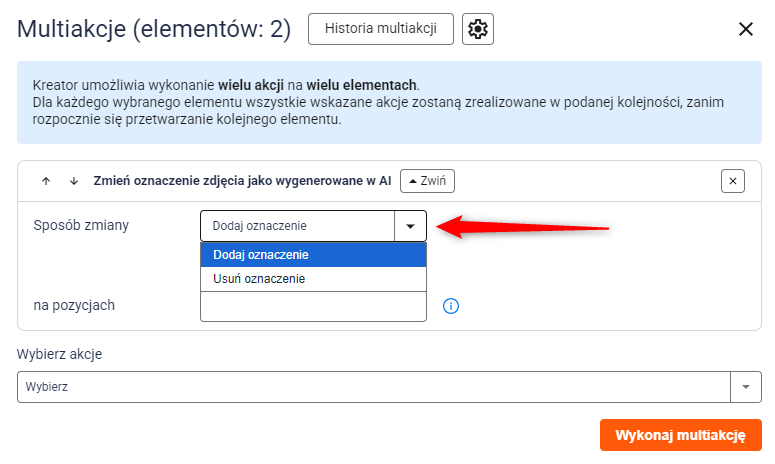Close the Multiakcje dialog
The height and width of the screenshot is (464, 775).
click(x=745, y=29)
